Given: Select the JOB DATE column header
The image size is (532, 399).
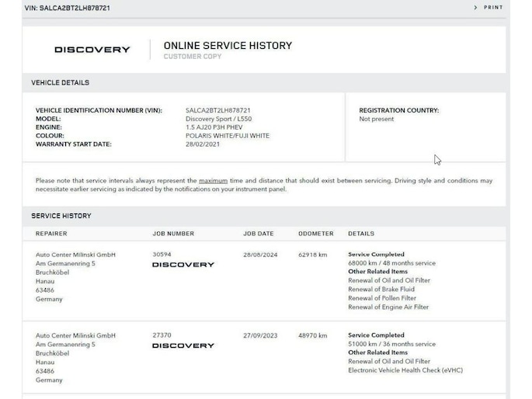Looking at the screenshot, I should click(x=258, y=234).
